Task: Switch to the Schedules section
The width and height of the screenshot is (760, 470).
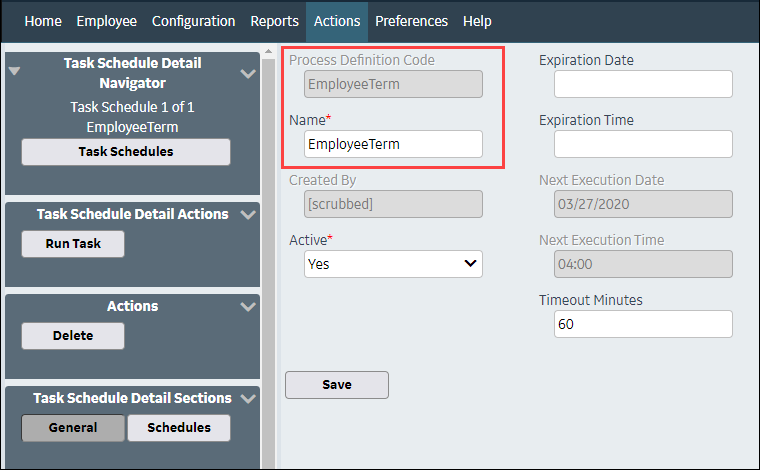Action: pos(179,428)
